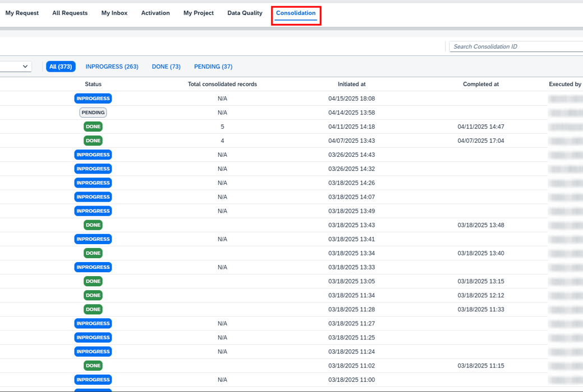Click N/A records cell in 04/14/2025 13:58 row
583x392 pixels.
[x=223, y=113]
